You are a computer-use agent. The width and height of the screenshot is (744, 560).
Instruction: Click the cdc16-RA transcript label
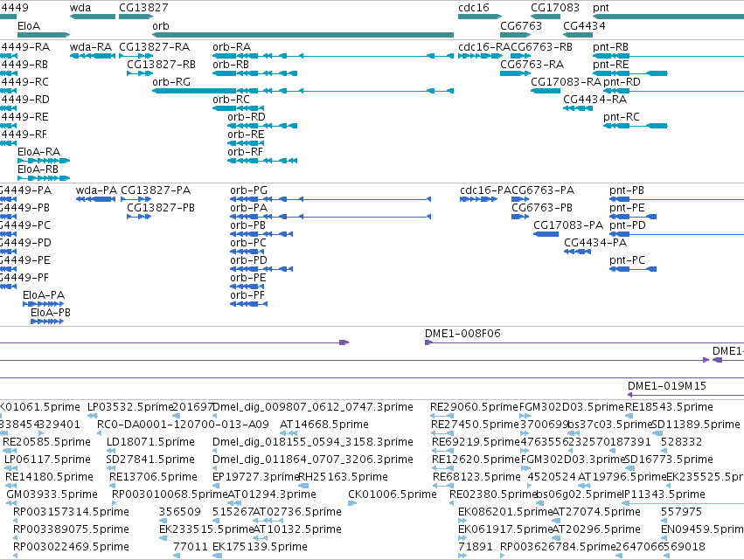coord(484,47)
